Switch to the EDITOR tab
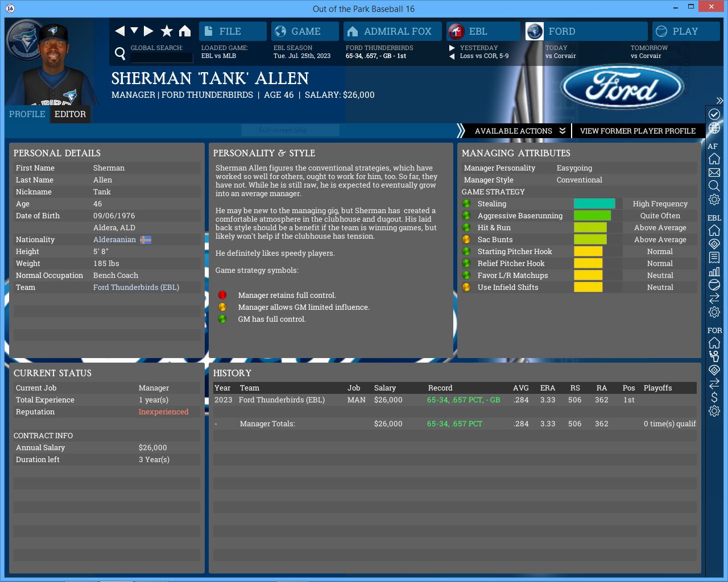The width and height of the screenshot is (728, 582). tap(70, 114)
